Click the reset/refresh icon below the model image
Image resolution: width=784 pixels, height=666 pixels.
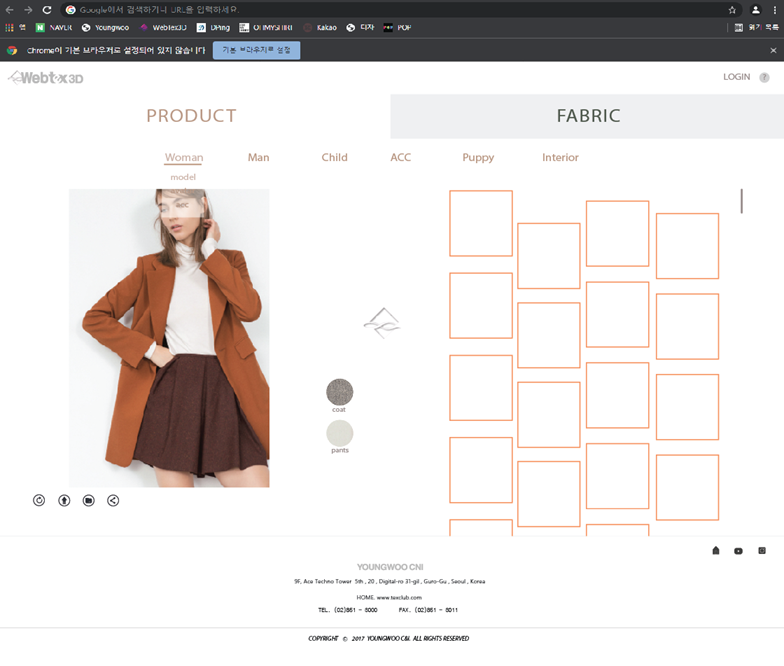coord(39,500)
